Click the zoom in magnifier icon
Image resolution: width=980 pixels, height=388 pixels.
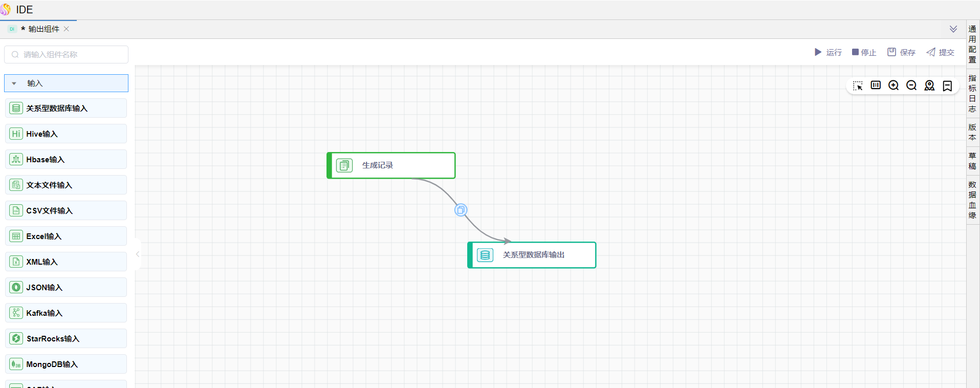click(x=894, y=85)
